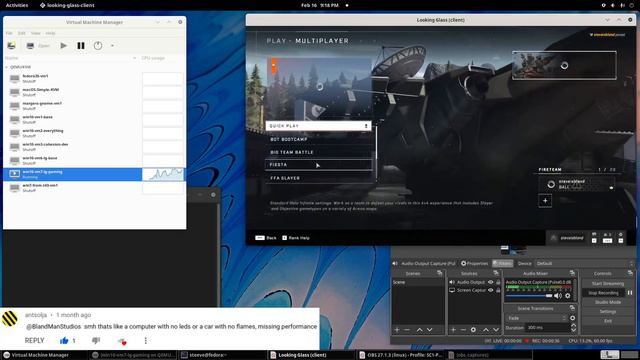640x360 pixels.
Task: Open source properties gear in Sources toolbar
Action: click(x=473, y=329)
